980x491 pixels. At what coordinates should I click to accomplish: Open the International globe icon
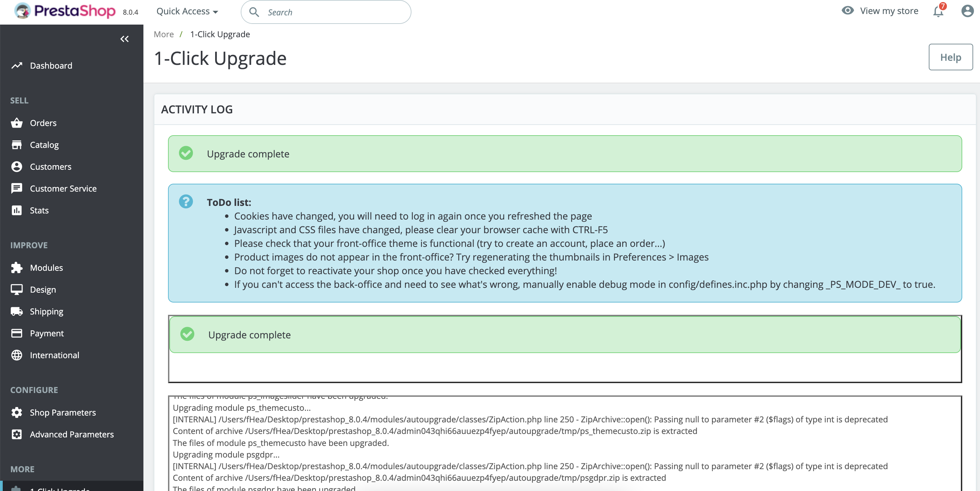click(x=17, y=355)
